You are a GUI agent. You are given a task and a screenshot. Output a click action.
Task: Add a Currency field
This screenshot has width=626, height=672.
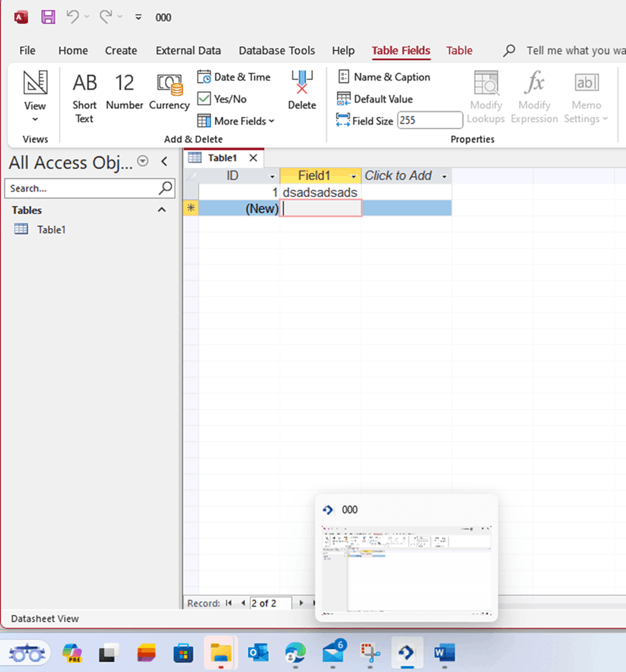(170, 91)
